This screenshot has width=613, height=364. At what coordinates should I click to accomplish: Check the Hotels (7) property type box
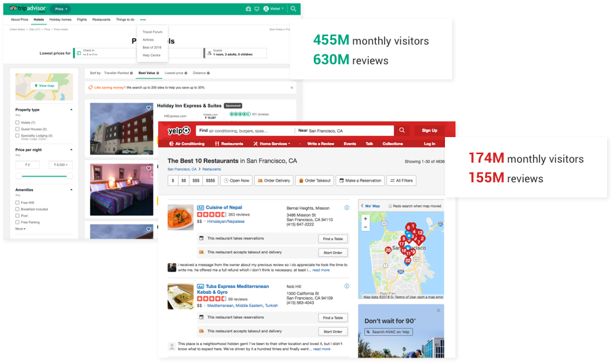pos(17,123)
